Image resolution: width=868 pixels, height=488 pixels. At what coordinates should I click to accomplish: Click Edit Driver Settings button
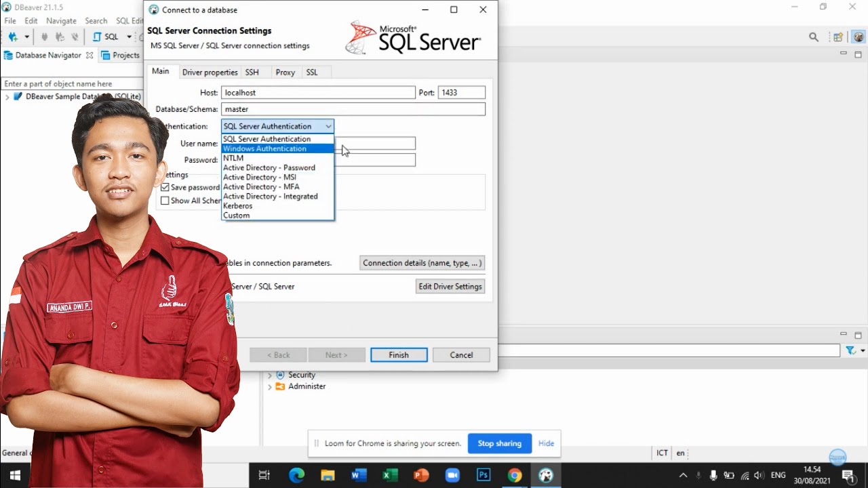(x=450, y=286)
